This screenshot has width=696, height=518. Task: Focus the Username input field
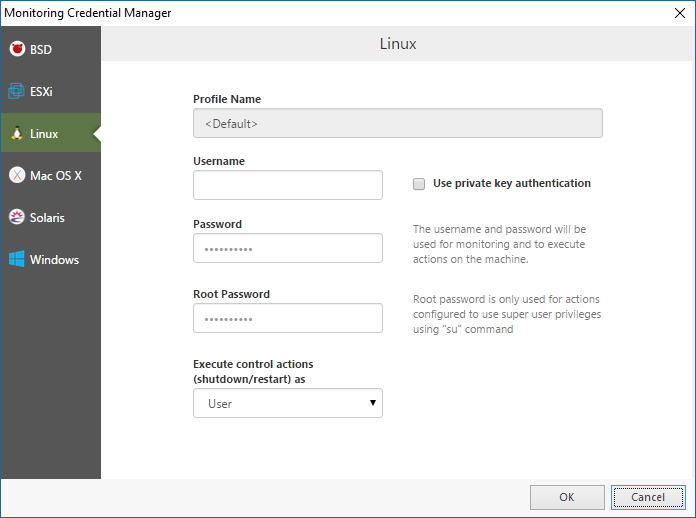coord(288,185)
